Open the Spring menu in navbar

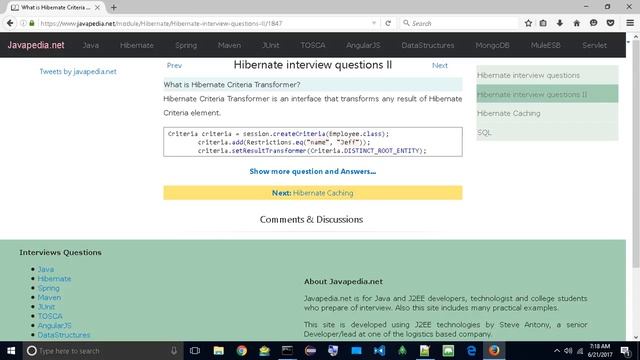point(186,45)
